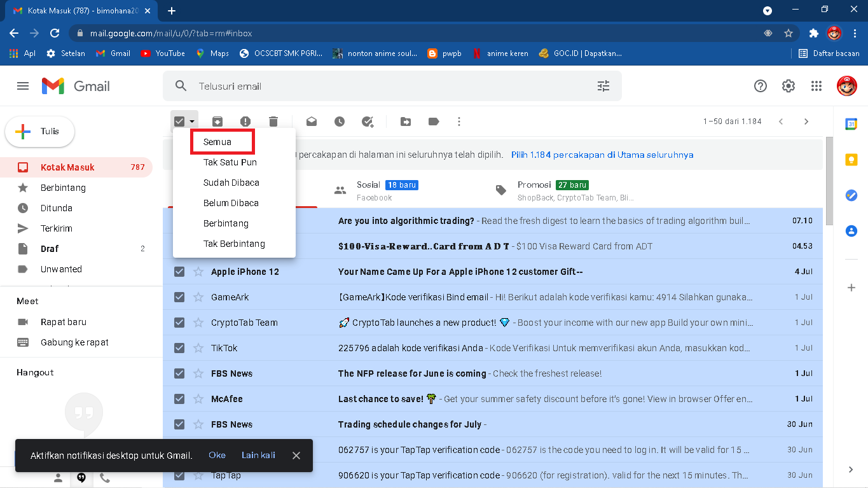868x488 pixels.
Task: Open the Hangouts phone calls icon
Action: 105,478
